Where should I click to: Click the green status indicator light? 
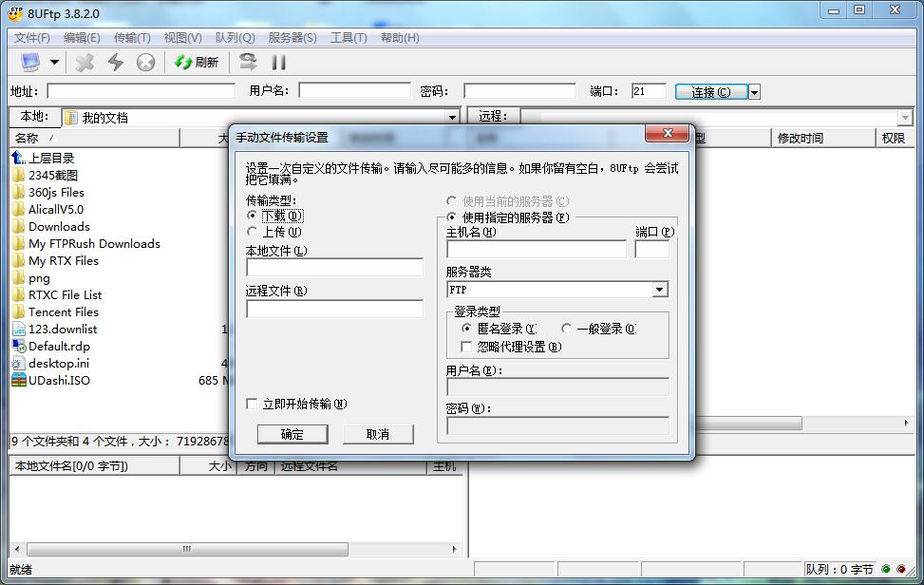[886, 569]
